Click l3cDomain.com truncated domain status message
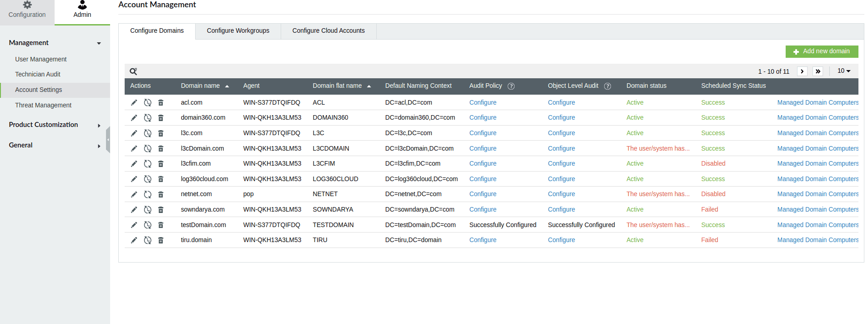Image resolution: width=868 pixels, height=324 pixels. point(658,148)
